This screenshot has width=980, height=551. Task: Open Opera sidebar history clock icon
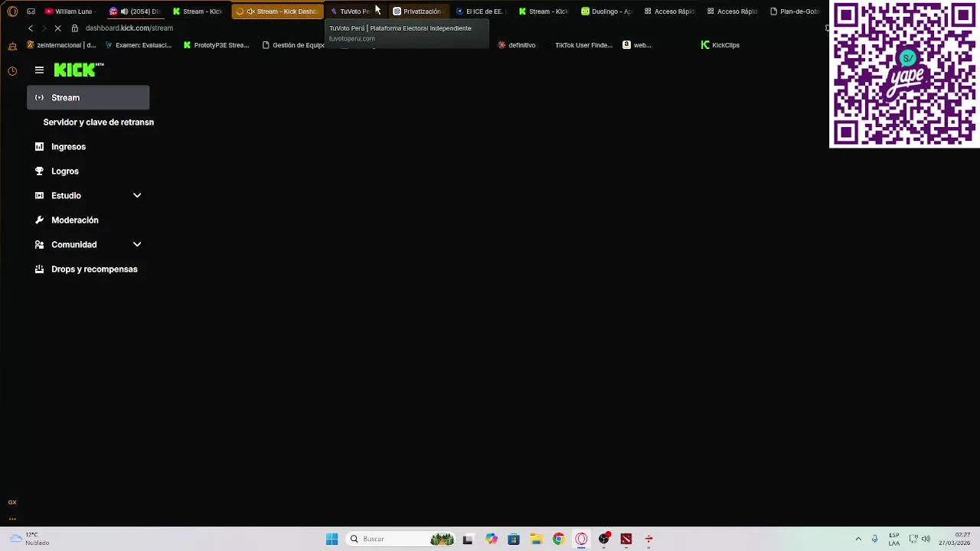tap(12, 71)
